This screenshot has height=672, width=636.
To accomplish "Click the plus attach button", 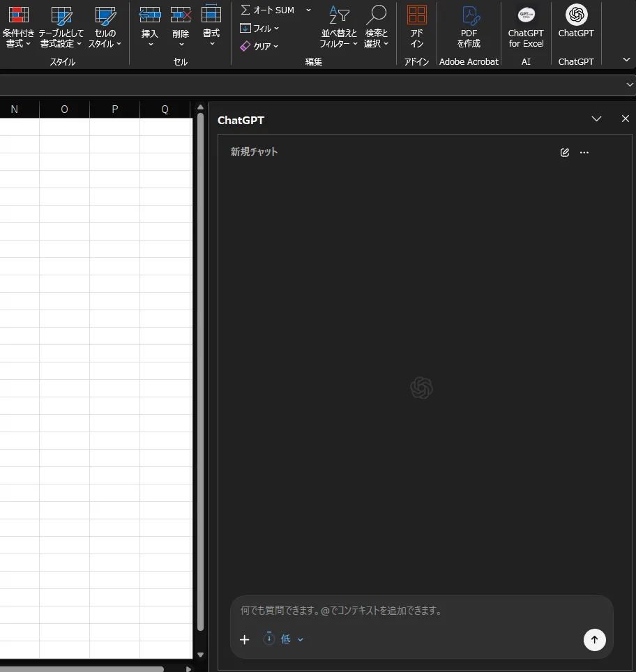I will pos(245,639).
